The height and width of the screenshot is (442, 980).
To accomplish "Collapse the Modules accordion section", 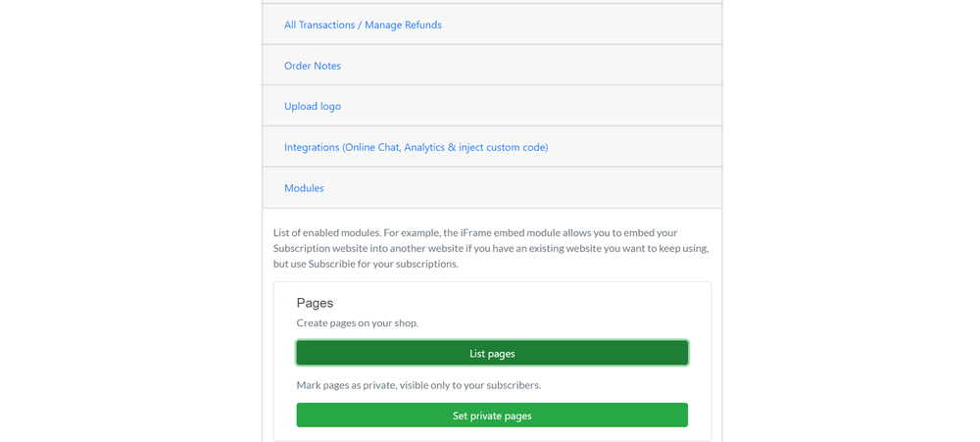I will pyautogui.click(x=304, y=188).
